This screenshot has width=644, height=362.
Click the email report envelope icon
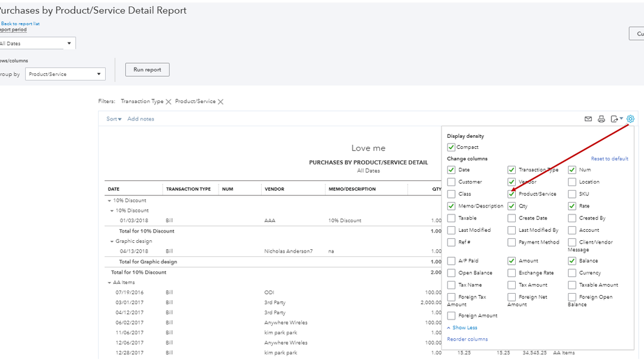click(588, 119)
